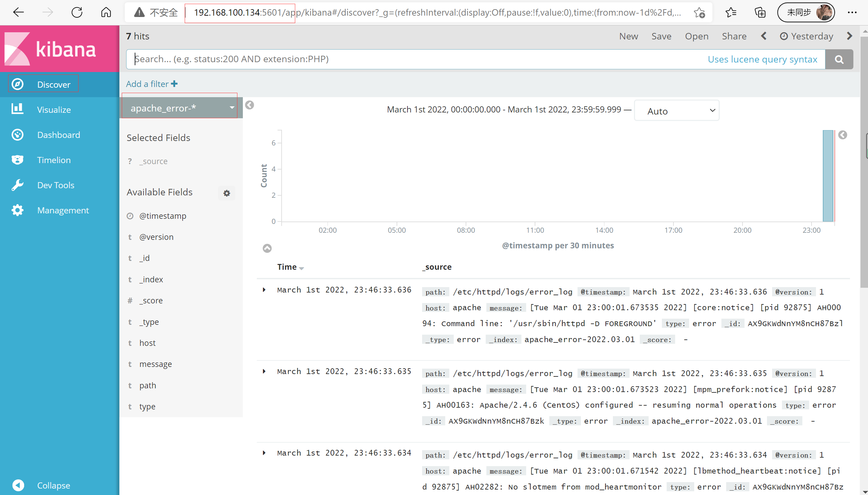The height and width of the screenshot is (495, 868).
Task: Expand the first log row 23:46:33.636
Action: tap(264, 290)
